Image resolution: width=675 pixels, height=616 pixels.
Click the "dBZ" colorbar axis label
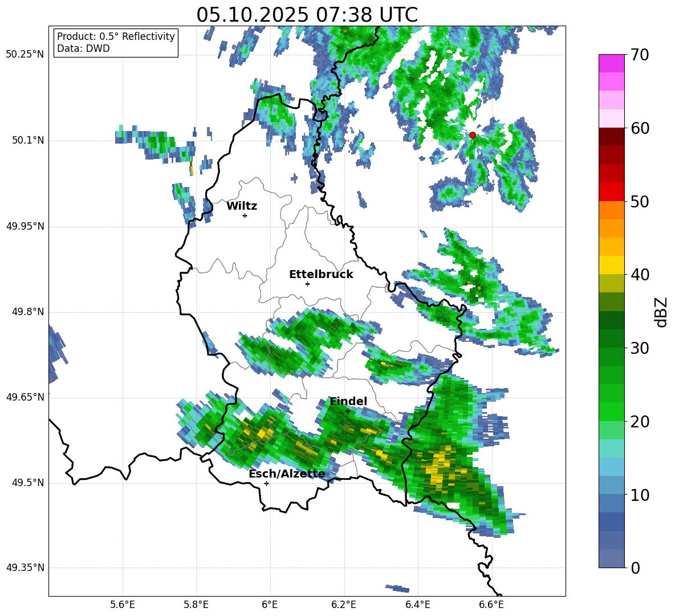click(x=661, y=312)
